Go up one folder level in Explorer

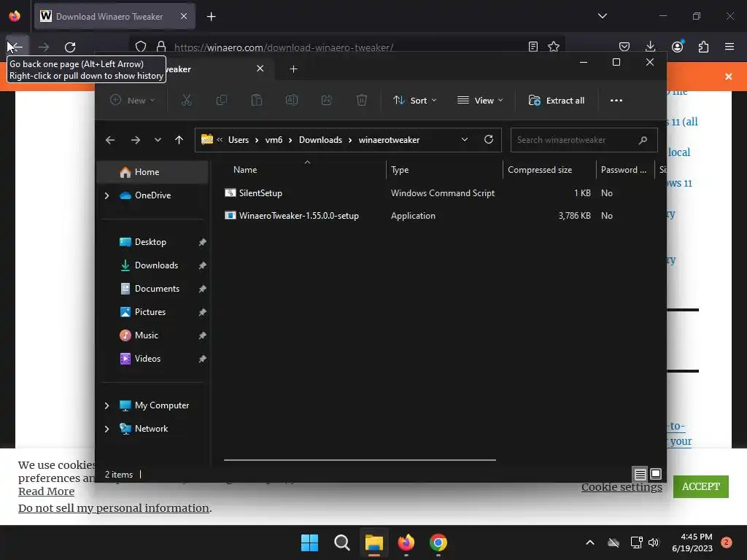[179, 140]
